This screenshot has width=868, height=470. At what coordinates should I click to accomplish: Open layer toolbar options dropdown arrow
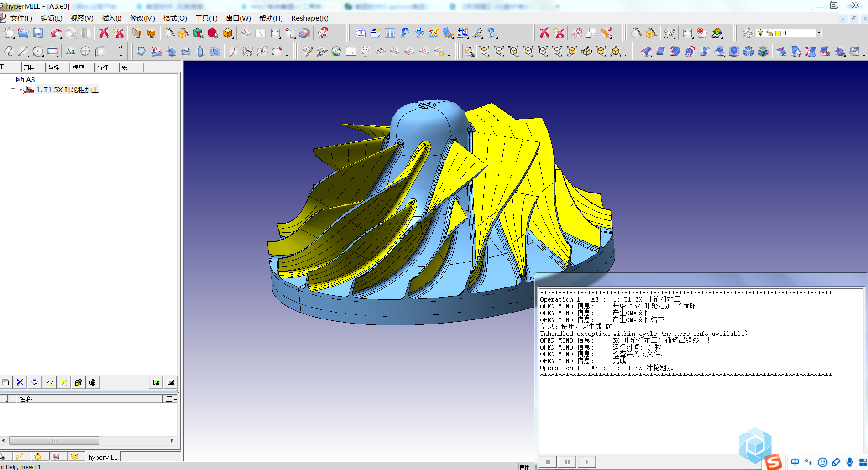tap(826, 36)
